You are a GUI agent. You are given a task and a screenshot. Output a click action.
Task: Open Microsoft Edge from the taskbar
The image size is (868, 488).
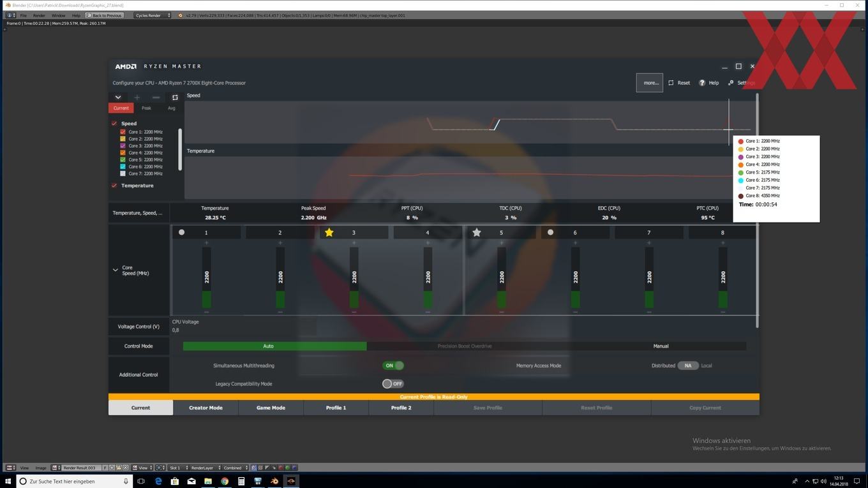[158, 481]
